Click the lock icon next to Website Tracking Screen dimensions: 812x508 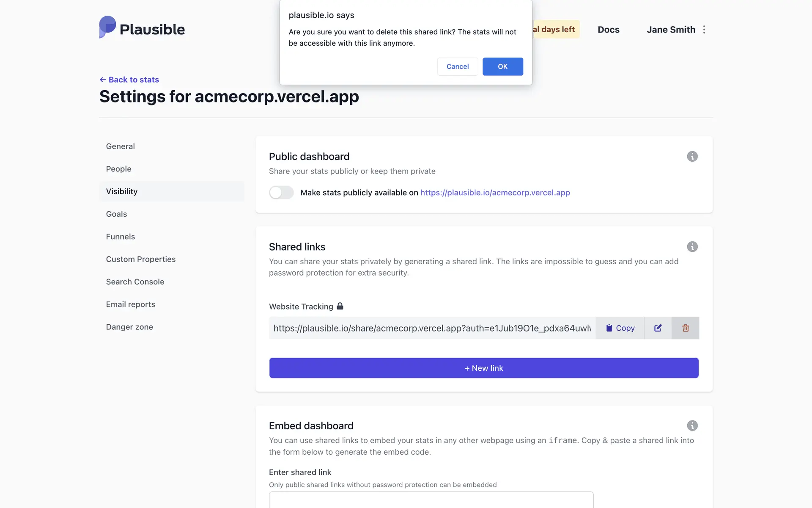click(340, 306)
